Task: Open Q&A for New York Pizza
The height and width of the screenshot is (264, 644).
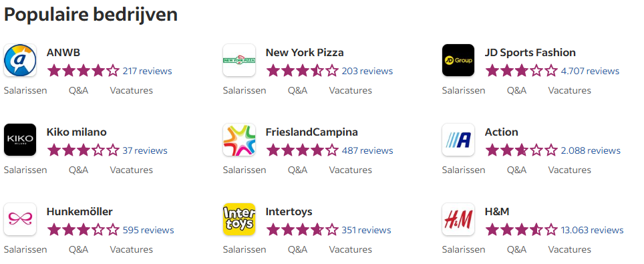Action: point(297,90)
